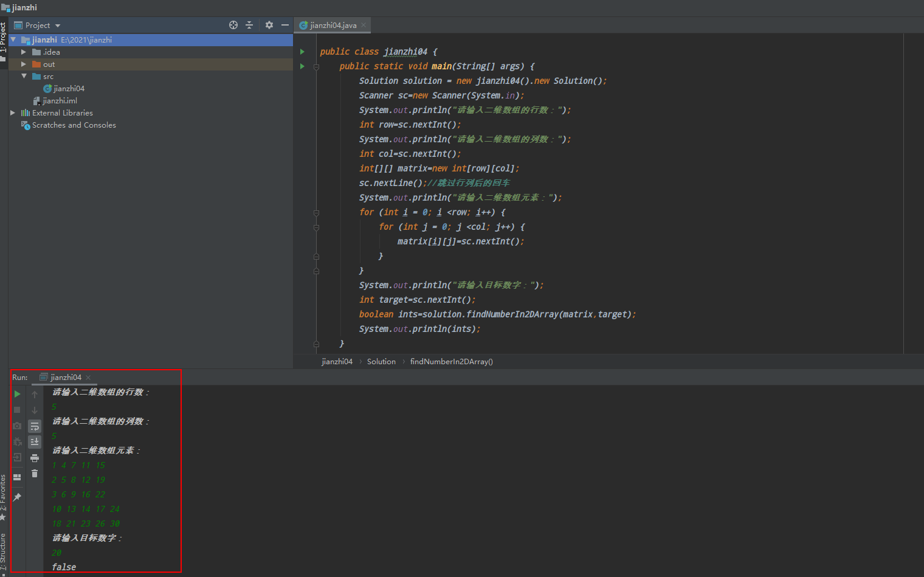Image resolution: width=924 pixels, height=577 pixels.
Task: Click the Print icon in console toolbar
Action: click(35, 457)
